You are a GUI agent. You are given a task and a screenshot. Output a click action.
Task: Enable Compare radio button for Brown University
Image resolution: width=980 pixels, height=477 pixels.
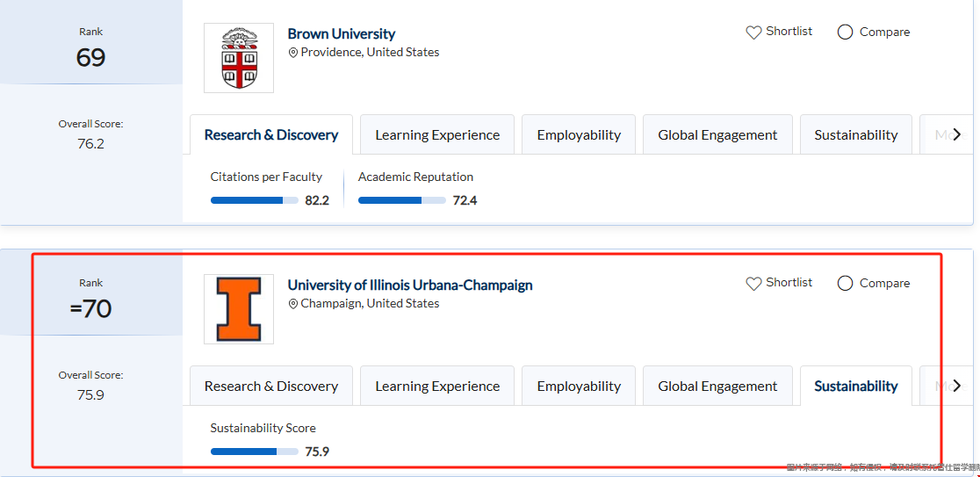846,33
